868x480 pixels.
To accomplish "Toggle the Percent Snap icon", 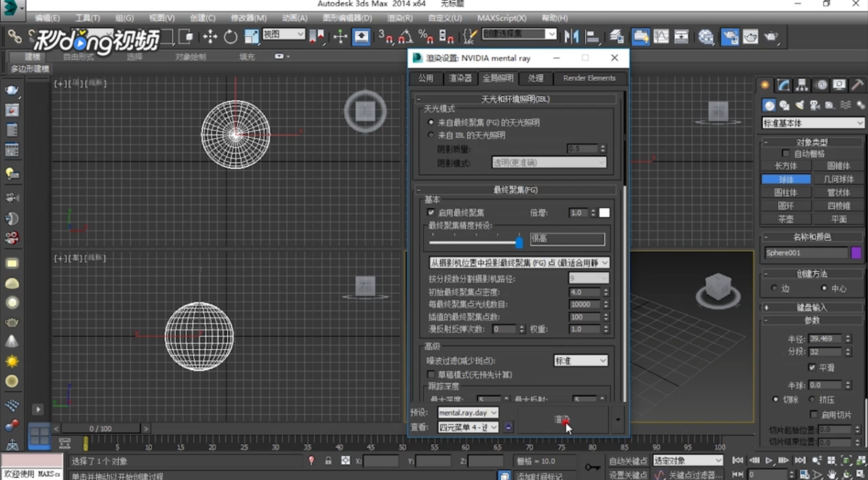I will [x=426, y=35].
